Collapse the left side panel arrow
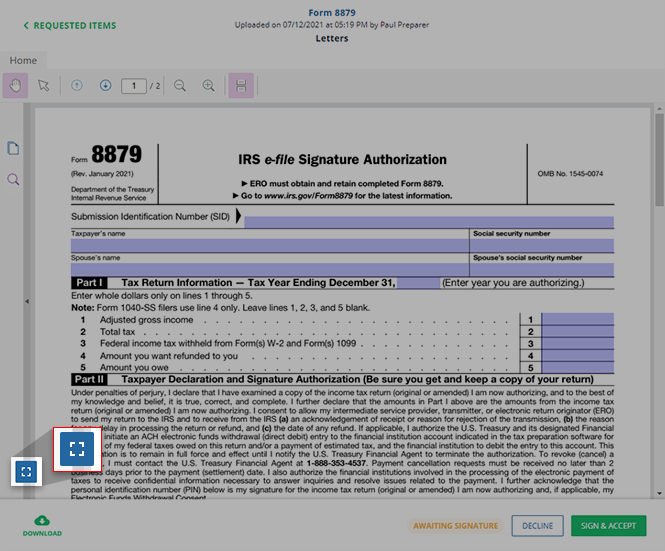 (x=27, y=301)
